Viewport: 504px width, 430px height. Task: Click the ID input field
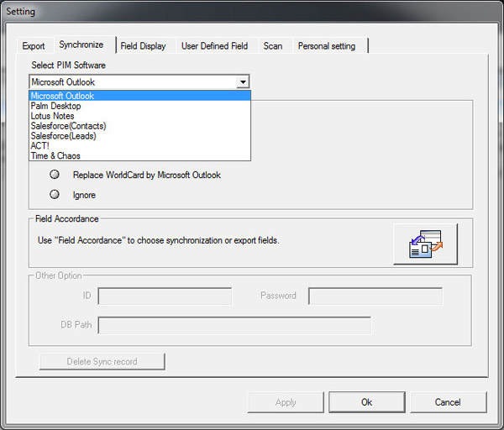tap(165, 296)
